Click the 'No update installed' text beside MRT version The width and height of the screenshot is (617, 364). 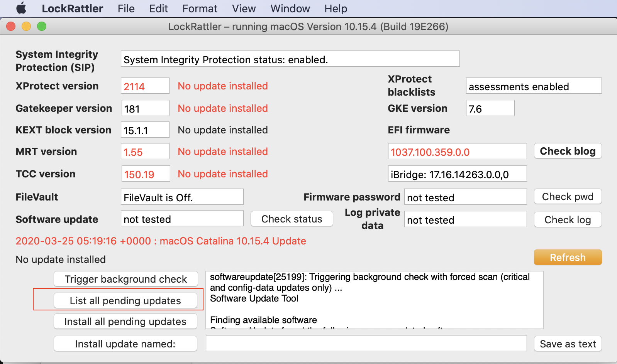(223, 152)
